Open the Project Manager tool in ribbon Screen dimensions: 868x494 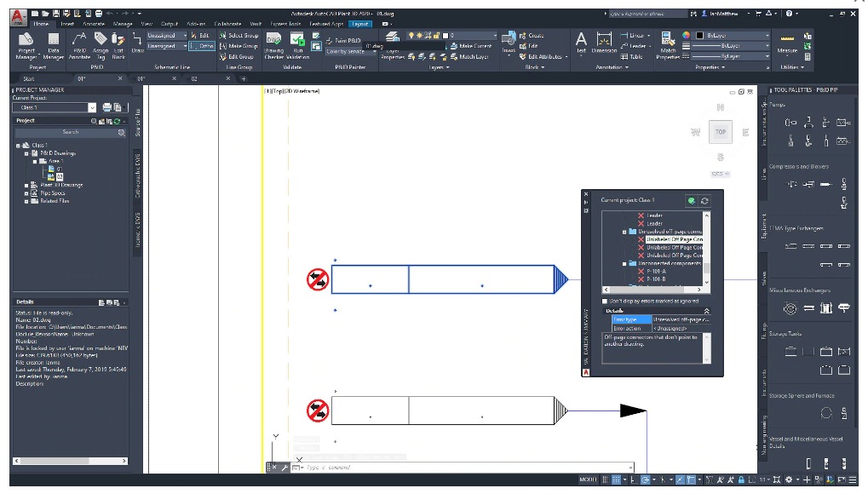[x=26, y=45]
